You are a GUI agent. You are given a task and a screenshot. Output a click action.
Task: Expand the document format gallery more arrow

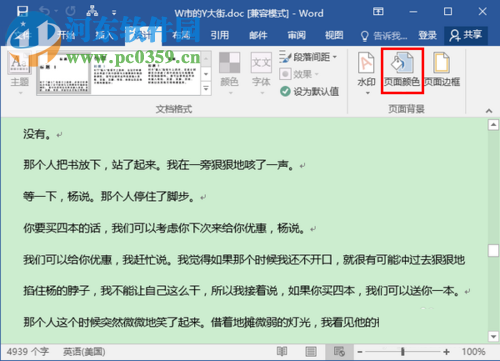[x=206, y=89]
